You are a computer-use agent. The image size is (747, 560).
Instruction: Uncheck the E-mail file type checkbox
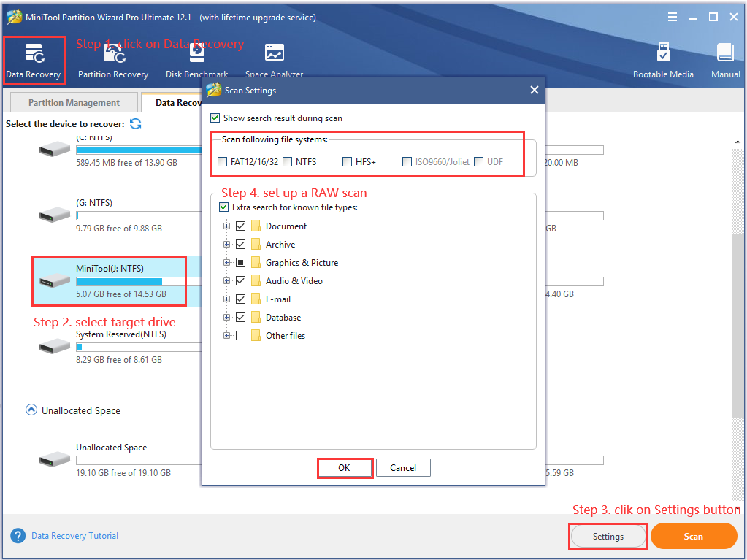point(240,299)
